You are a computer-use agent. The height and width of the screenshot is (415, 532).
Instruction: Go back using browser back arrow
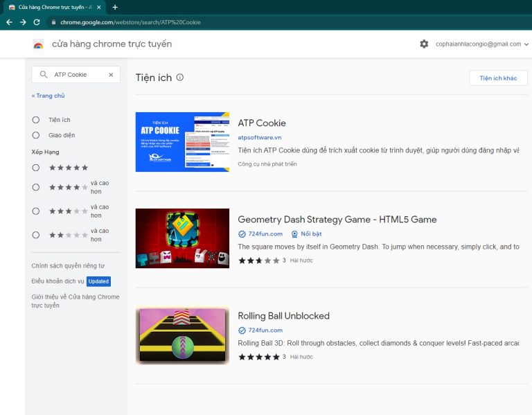(x=9, y=22)
